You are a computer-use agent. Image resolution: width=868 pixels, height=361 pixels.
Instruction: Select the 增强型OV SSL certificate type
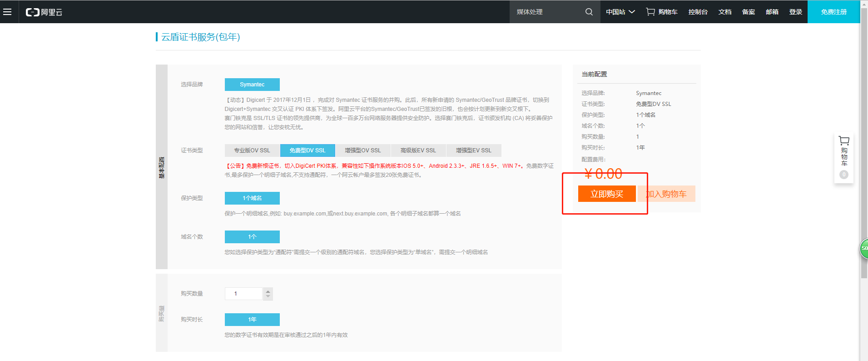point(362,150)
